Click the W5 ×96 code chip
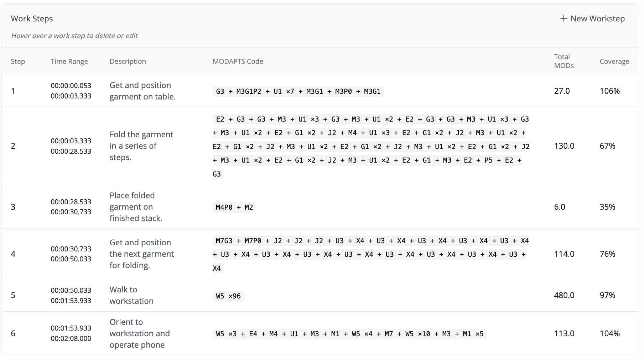Screen dimensions: 644x363 [x=228, y=296]
